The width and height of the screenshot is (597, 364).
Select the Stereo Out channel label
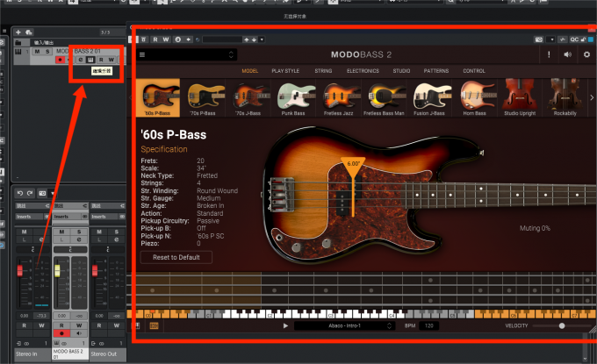pyautogui.click(x=108, y=354)
